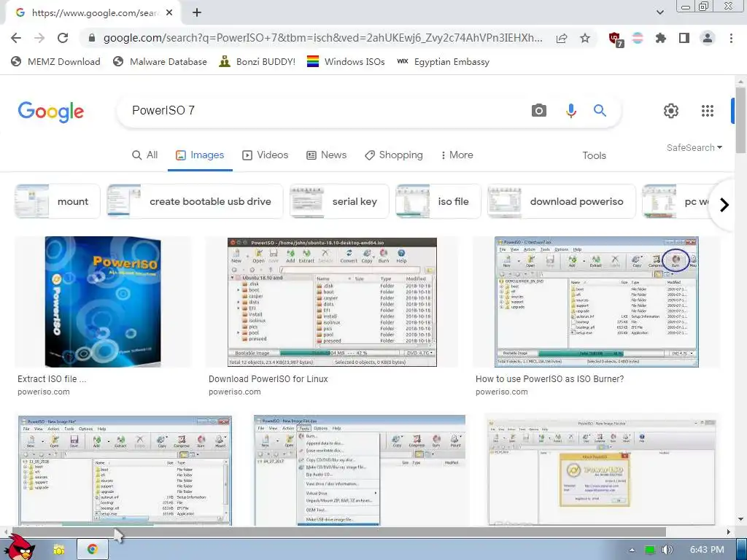Open the Chrome three-dot menu
Screen dimensions: 747x560
[x=731, y=38]
